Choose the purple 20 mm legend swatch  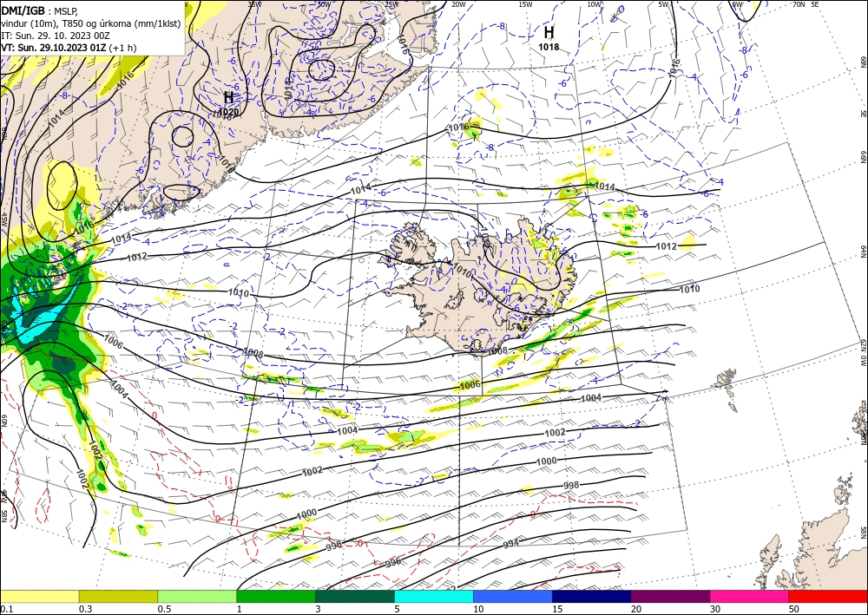[670, 596]
